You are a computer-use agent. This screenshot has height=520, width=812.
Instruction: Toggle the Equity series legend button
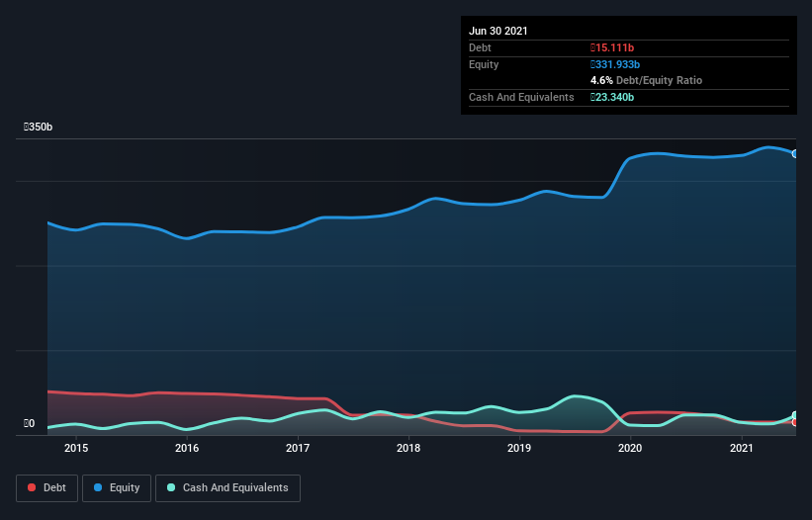pos(117,488)
